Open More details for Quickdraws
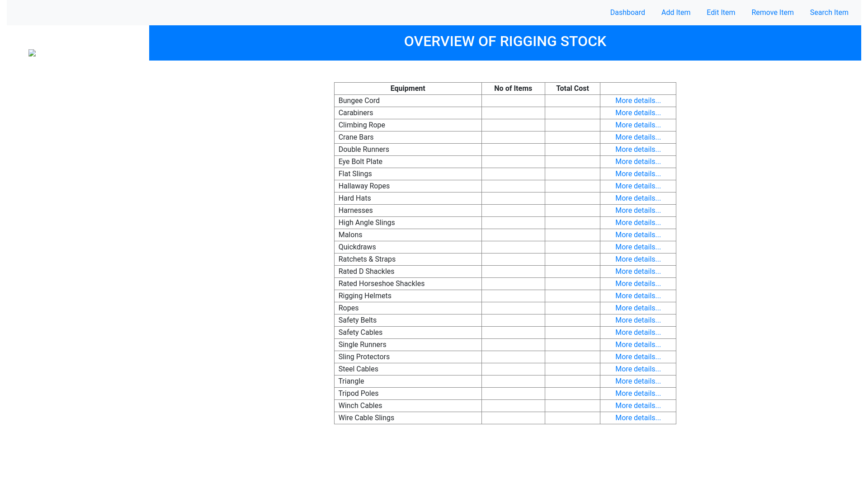The width and height of the screenshot is (868, 488). [638, 247]
